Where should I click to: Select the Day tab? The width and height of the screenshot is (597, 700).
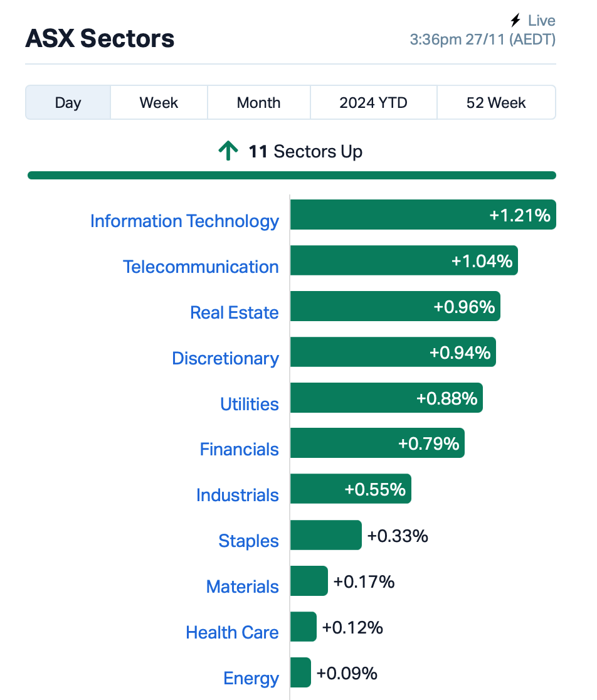[x=68, y=103]
